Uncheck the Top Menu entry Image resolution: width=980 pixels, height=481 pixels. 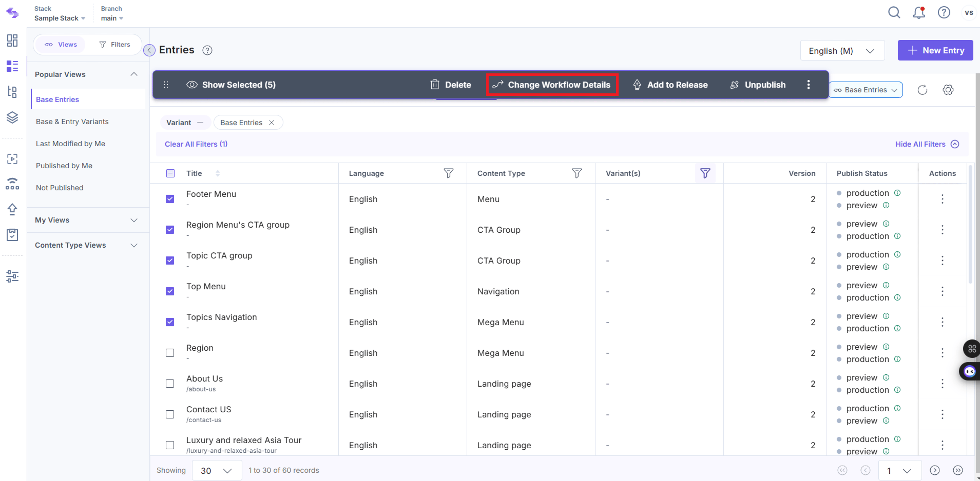(170, 292)
